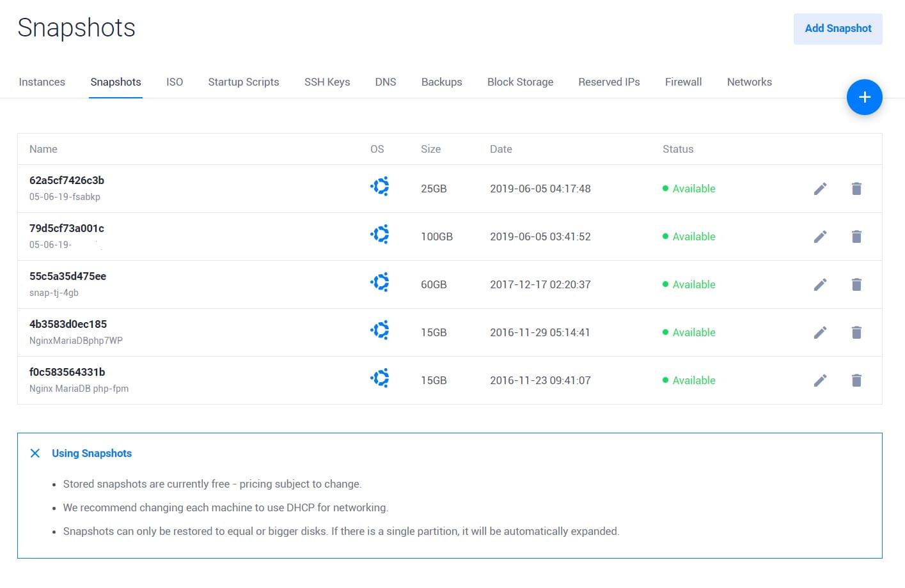Delete the NginxMariaDBphp7WP snapshot
This screenshot has height=588, width=905.
click(856, 332)
